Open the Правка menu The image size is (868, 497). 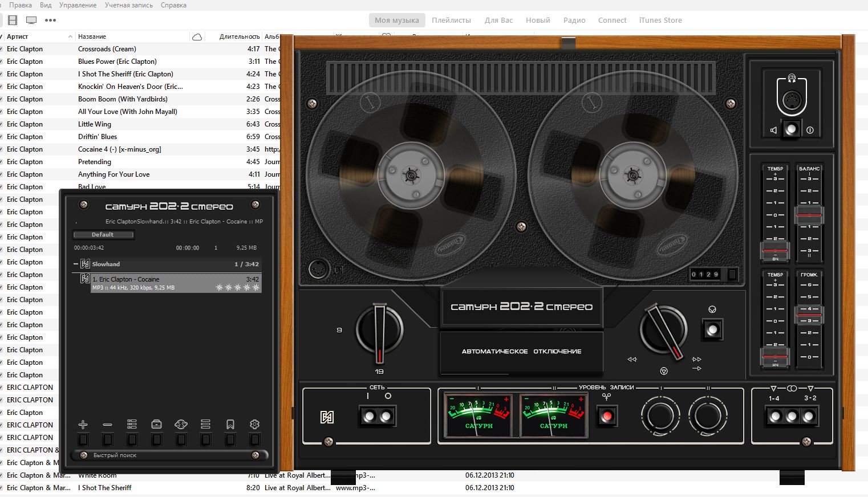21,5
